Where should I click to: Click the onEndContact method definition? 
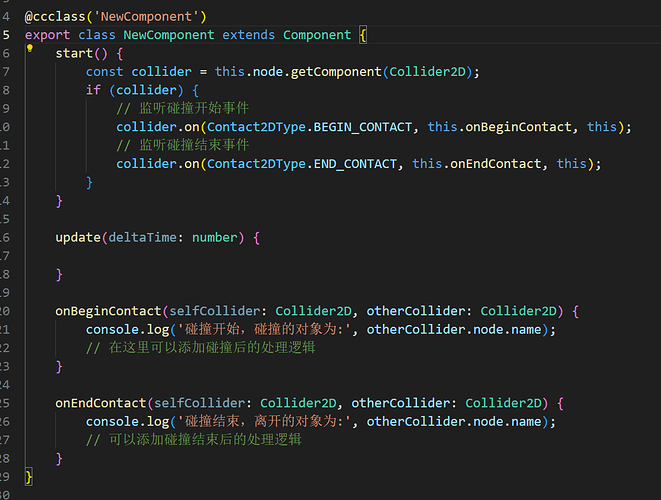pos(101,403)
